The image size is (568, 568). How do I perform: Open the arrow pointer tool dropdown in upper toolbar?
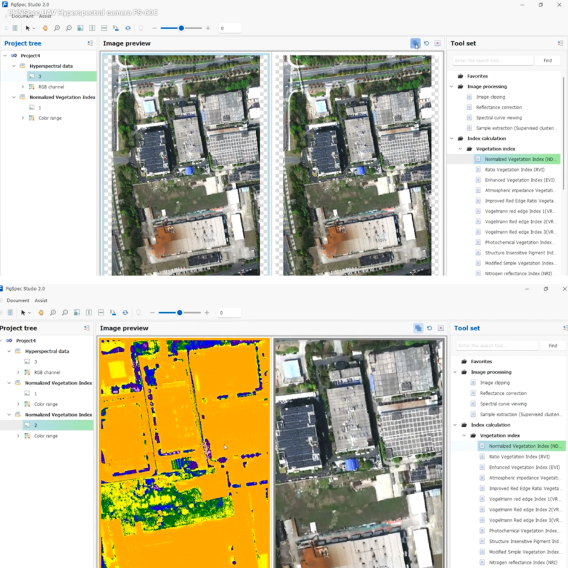click(x=34, y=28)
